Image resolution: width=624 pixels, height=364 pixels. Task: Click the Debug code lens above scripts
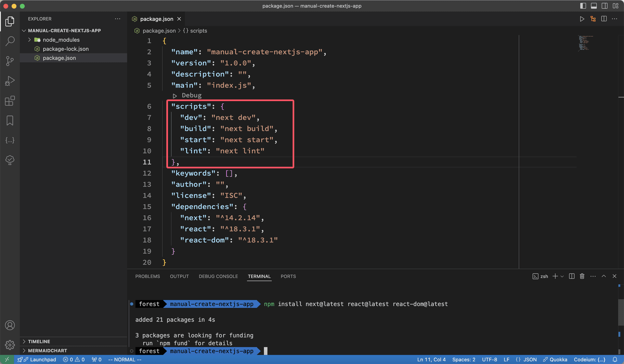pyautogui.click(x=191, y=95)
